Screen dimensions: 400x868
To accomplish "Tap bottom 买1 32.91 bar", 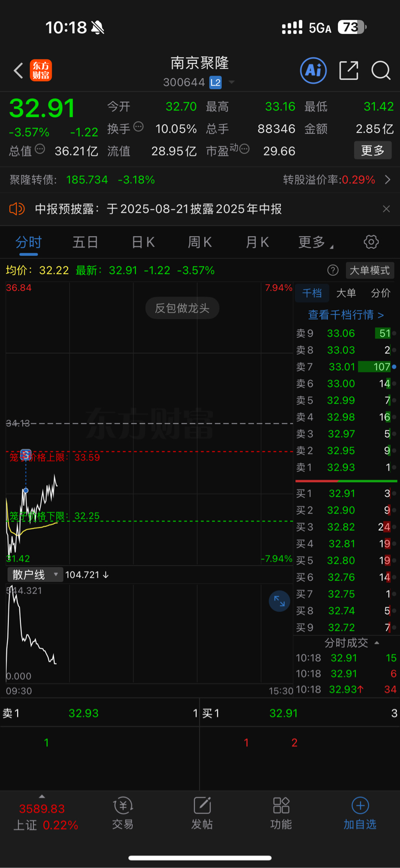I will click(x=300, y=713).
